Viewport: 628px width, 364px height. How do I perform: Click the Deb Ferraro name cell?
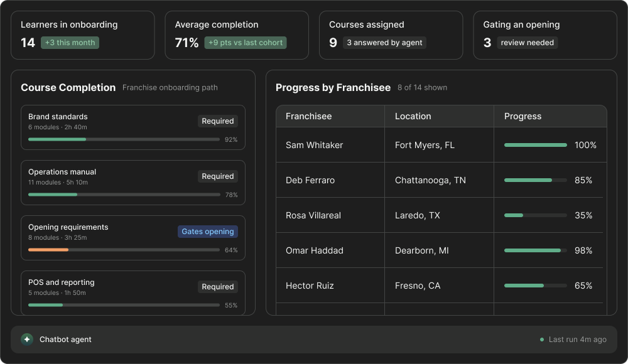click(x=330, y=180)
